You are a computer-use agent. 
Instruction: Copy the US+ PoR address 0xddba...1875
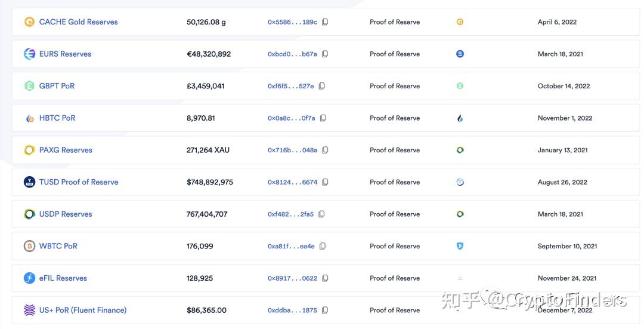(325, 310)
